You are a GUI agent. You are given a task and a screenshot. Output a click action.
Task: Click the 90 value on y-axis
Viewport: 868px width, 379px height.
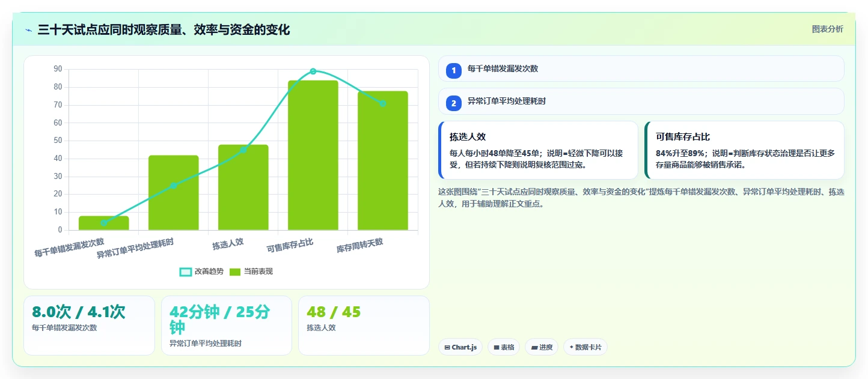click(58, 69)
